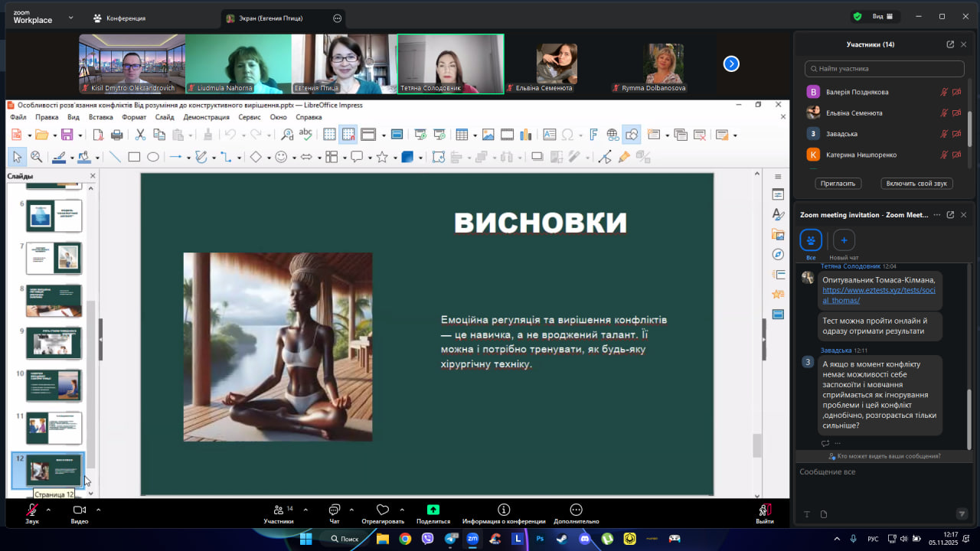
Task: Select slide 10 thumbnail in panel
Action: [54, 385]
